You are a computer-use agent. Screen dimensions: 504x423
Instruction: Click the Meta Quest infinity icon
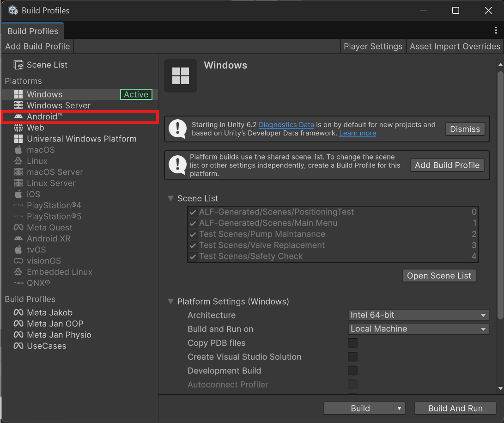tap(18, 227)
